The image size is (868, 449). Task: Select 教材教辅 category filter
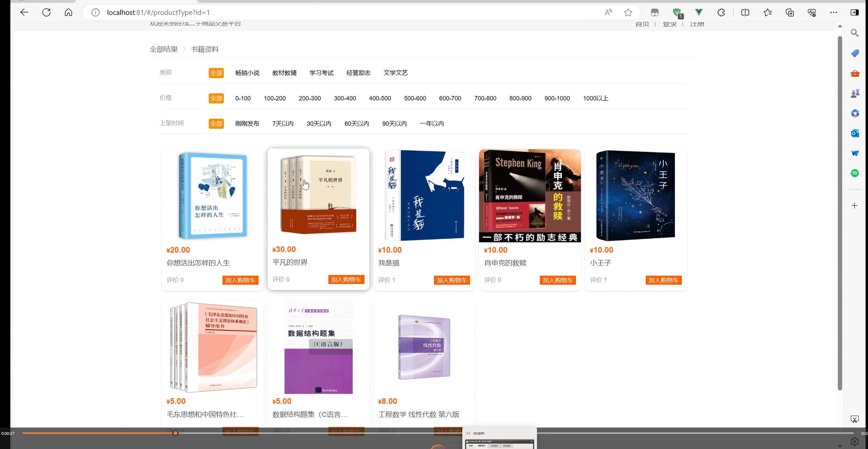284,73
